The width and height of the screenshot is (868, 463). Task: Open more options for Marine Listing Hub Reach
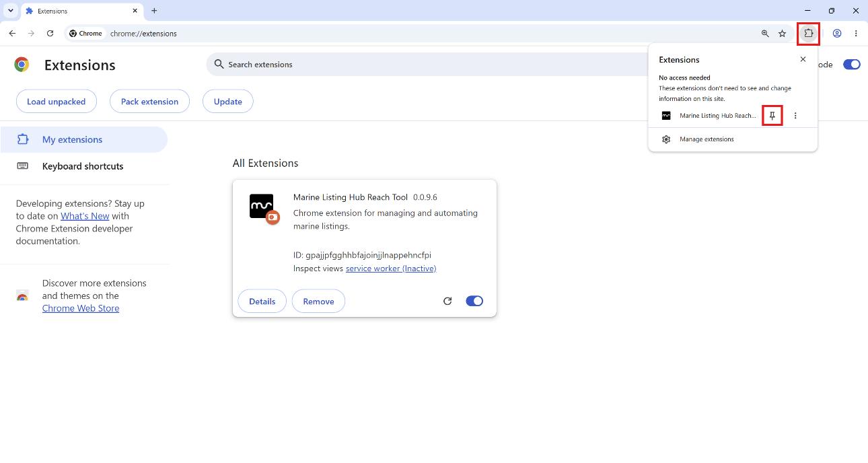[x=795, y=116]
